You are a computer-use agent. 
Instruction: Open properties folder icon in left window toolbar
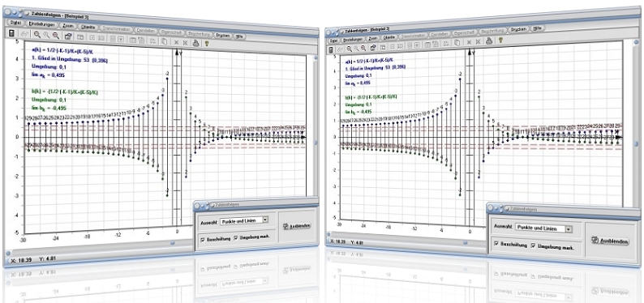click(x=68, y=36)
